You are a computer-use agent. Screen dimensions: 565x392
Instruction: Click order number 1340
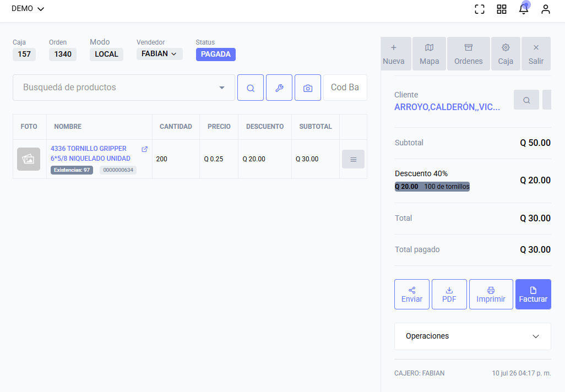click(x=63, y=55)
